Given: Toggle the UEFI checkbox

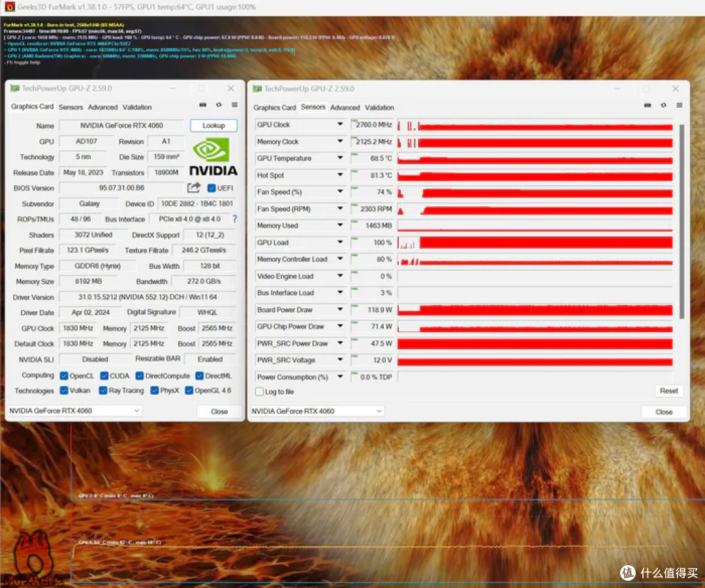Looking at the screenshot, I should pos(211,188).
